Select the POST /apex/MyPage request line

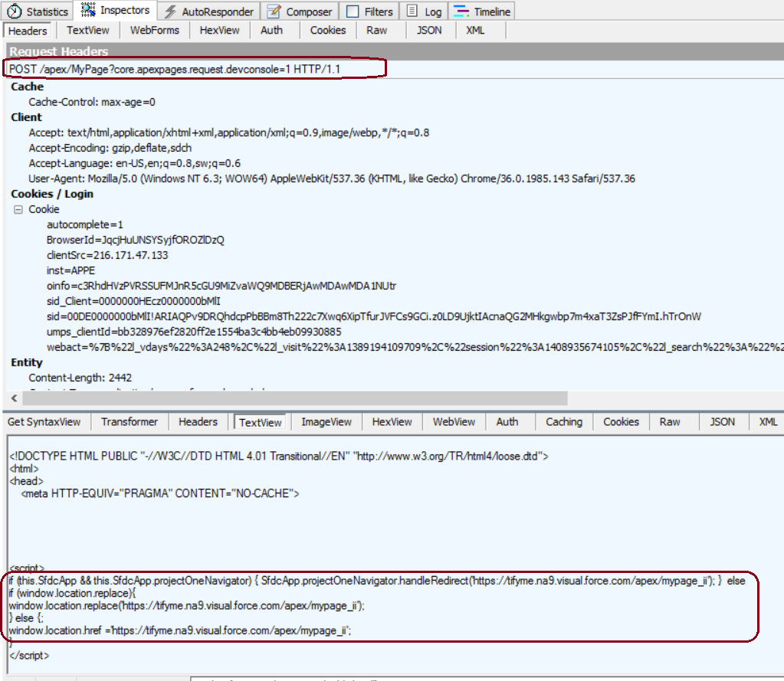click(x=175, y=69)
